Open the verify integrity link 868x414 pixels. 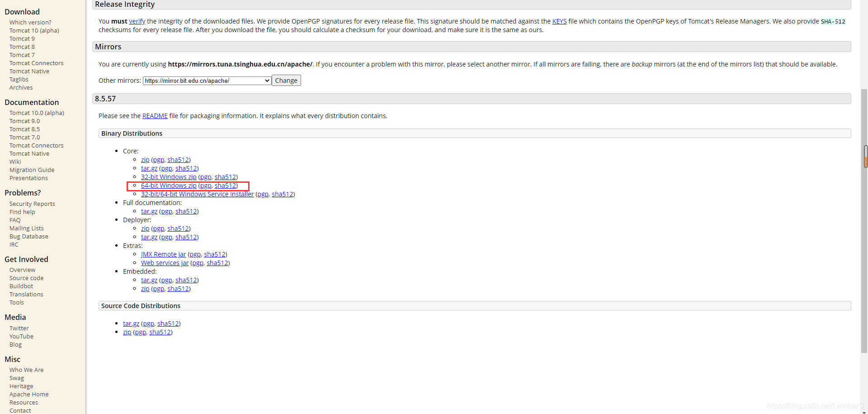137,21
